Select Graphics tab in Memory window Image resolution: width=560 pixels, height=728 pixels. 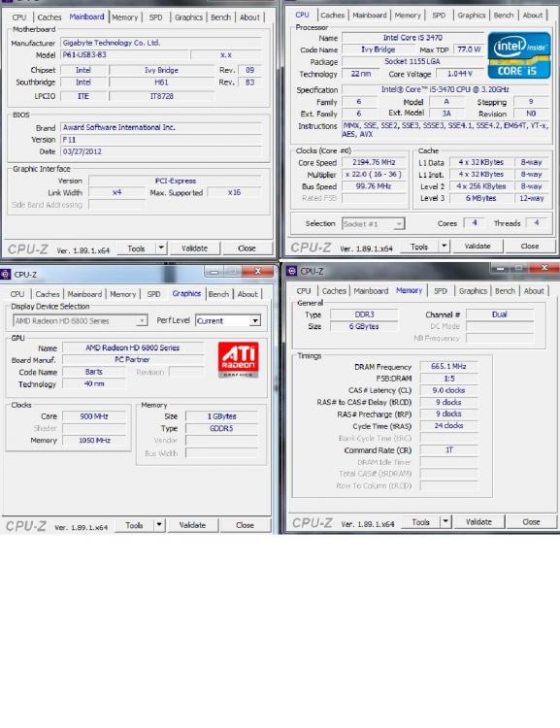[x=473, y=291]
